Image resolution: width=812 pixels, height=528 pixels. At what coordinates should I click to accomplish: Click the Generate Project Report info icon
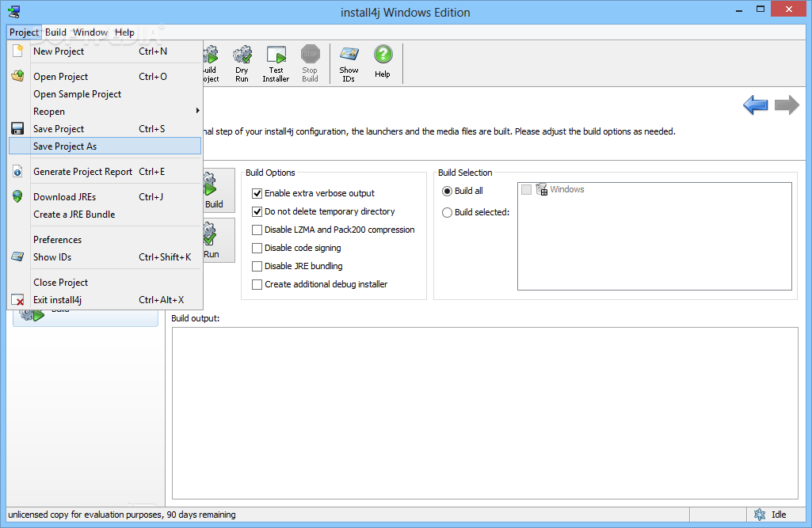click(17, 172)
